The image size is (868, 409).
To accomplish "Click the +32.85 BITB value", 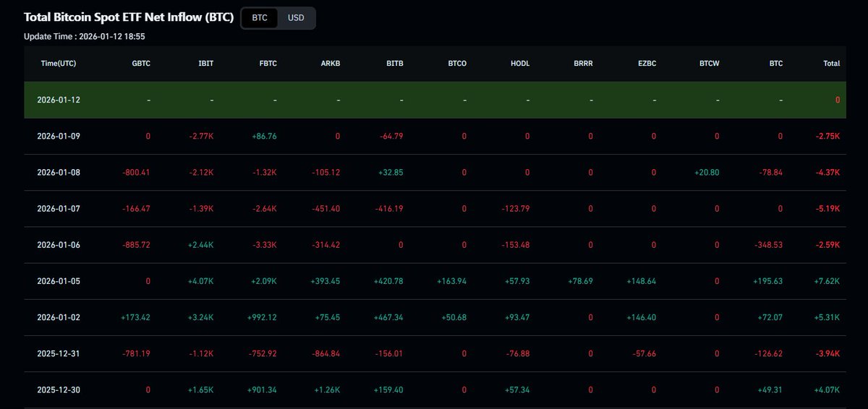I will pyautogui.click(x=390, y=173).
